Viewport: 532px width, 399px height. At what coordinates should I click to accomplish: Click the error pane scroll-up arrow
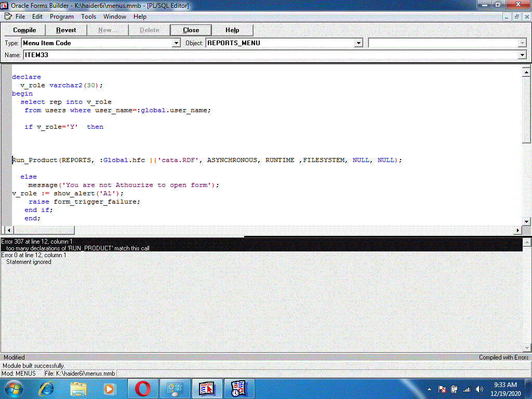[x=527, y=242]
